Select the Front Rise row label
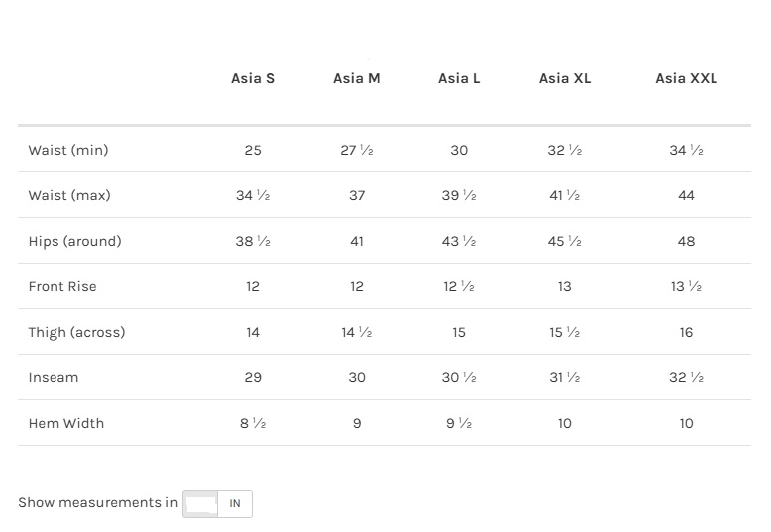 coord(62,286)
